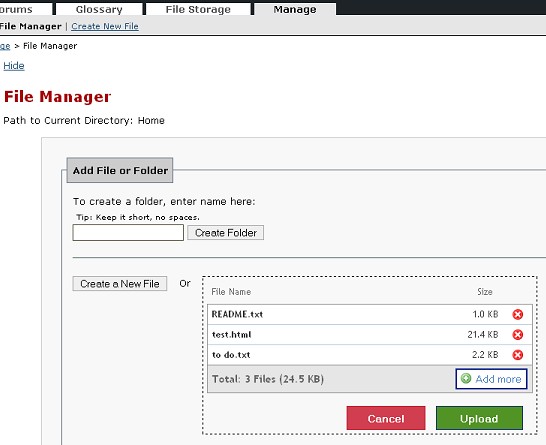
Task: Follow the Create New File link
Action: coord(105,26)
